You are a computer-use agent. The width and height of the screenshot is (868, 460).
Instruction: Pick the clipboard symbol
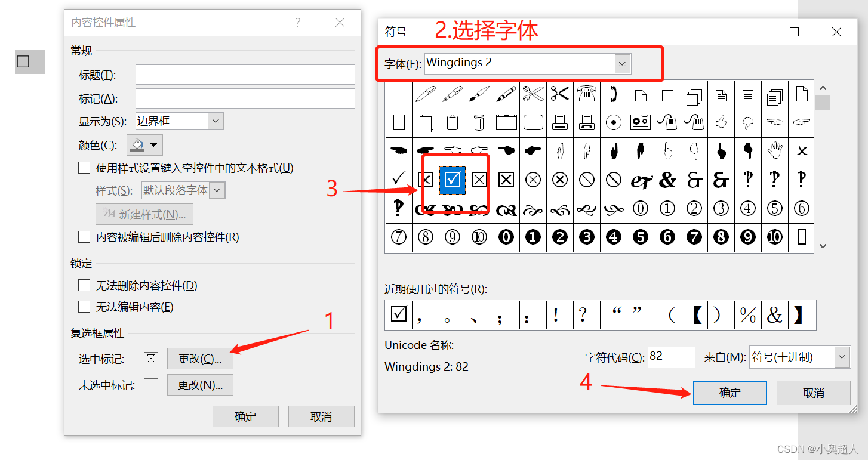click(453, 123)
